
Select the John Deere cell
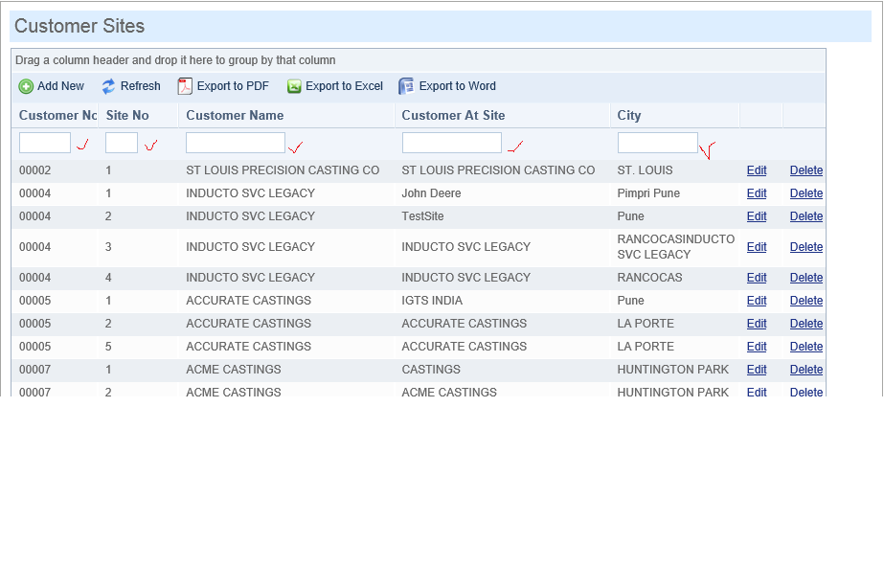[x=431, y=193]
